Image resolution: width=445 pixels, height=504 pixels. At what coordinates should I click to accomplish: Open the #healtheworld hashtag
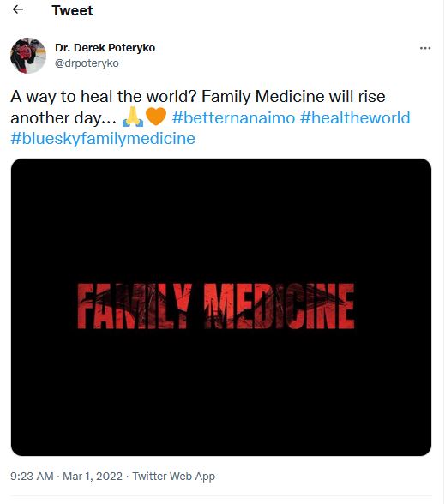pyautogui.click(x=355, y=118)
